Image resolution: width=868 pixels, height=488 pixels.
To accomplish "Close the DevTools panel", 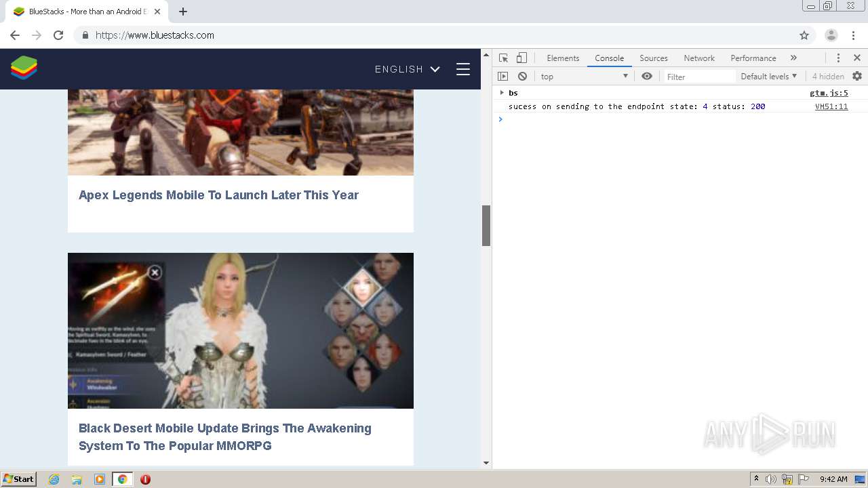I will tap(857, 58).
